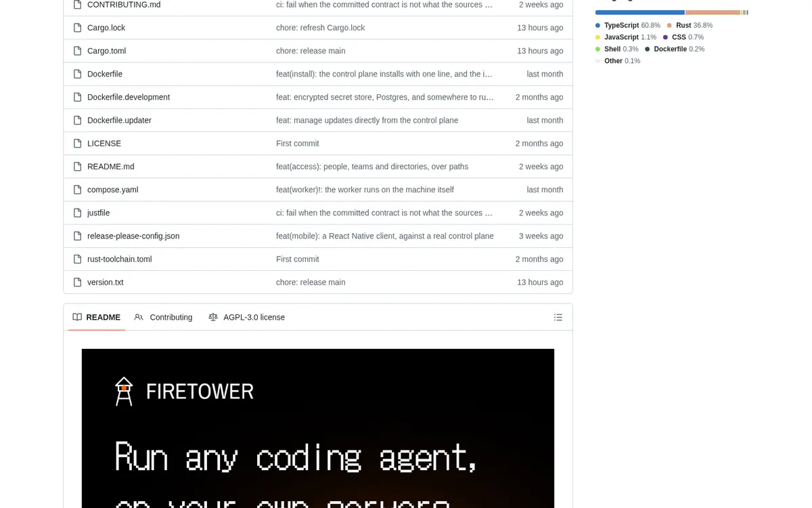Open commit 'feat(worker)!: the worker runs on the machine'
The width and height of the screenshot is (812, 508).
click(x=365, y=190)
